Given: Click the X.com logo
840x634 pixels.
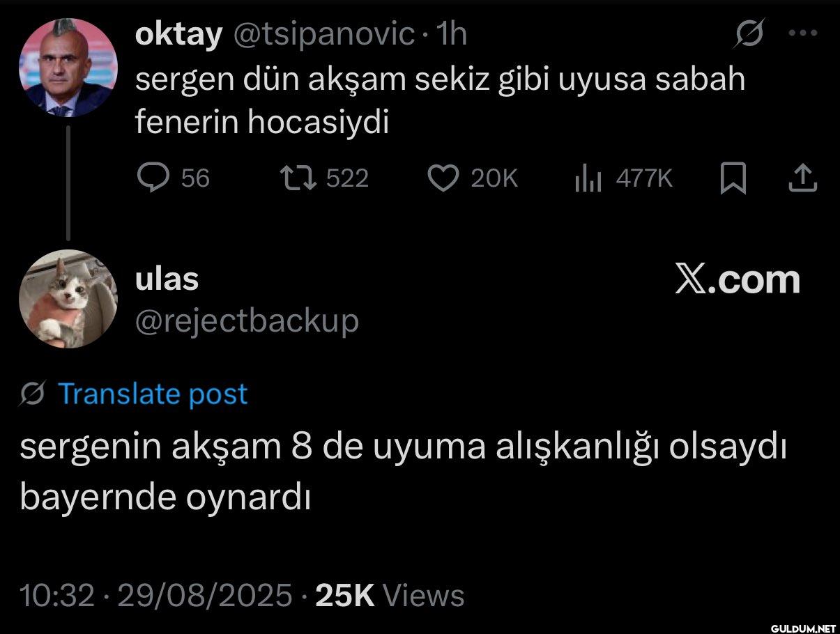Looking at the screenshot, I should (738, 279).
